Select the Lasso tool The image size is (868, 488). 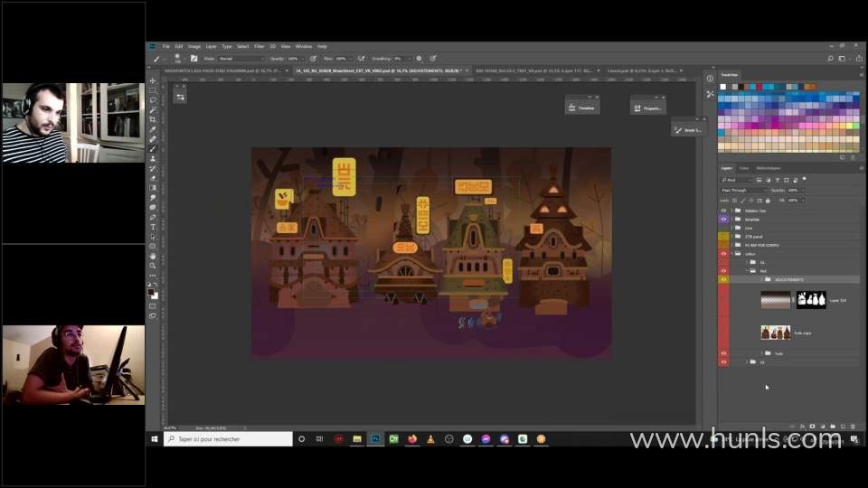point(153,100)
